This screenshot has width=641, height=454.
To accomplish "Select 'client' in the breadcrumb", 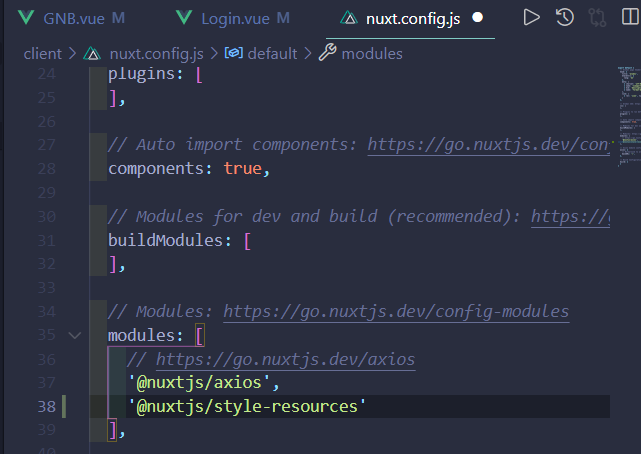I will [43, 54].
